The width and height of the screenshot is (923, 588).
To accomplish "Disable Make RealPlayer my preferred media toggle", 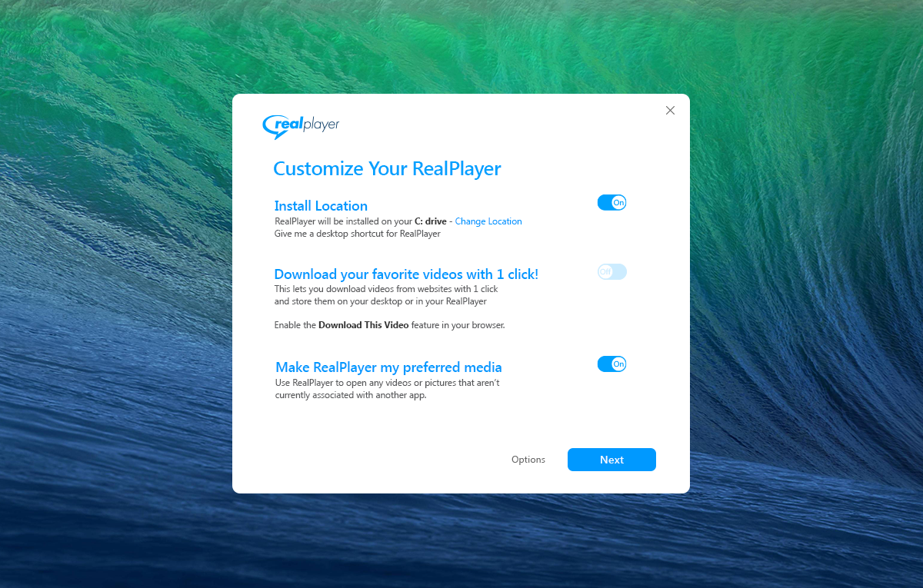I will click(x=612, y=364).
